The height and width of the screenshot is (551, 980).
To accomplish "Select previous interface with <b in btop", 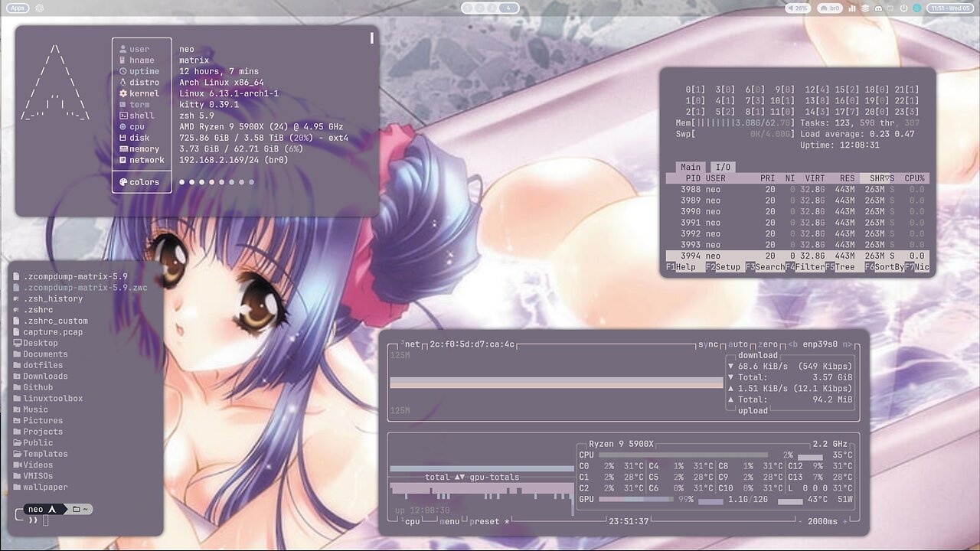I will (x=793, y=344).
